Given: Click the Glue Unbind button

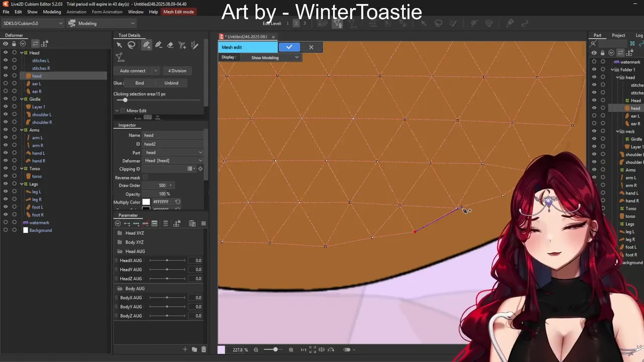Looking at the screenshot, I should (x=171, y=83).
